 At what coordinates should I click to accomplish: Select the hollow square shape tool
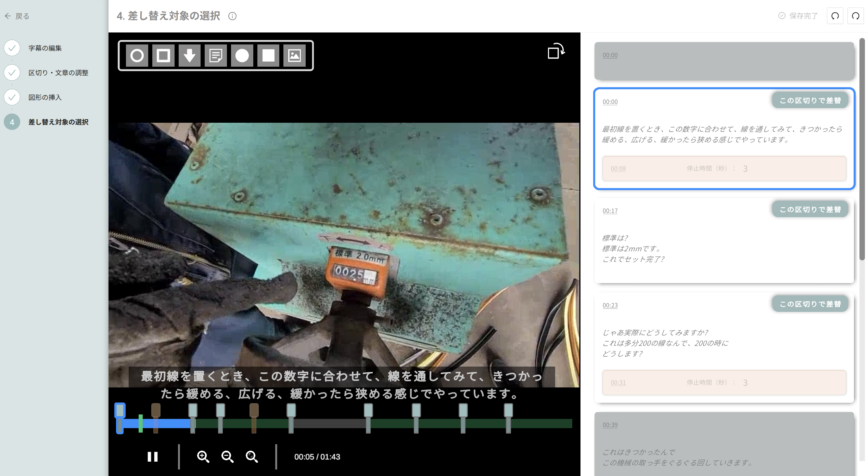click(x=163, y=55)
